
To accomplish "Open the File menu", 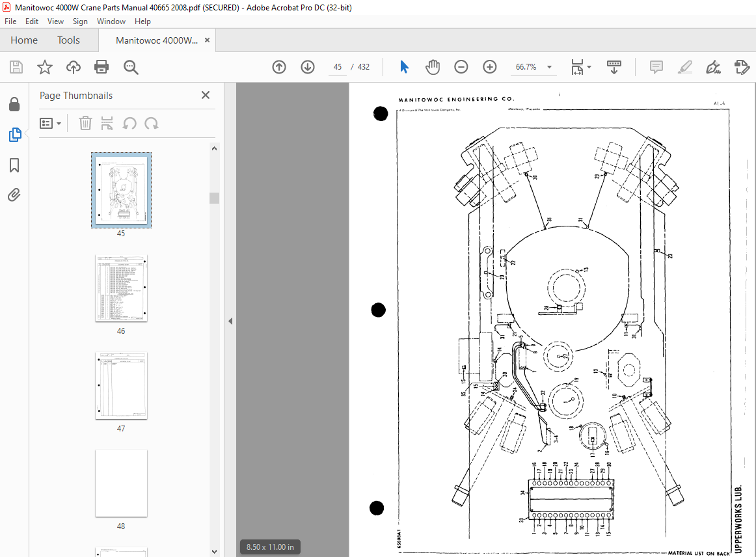I will pos(10,21).
